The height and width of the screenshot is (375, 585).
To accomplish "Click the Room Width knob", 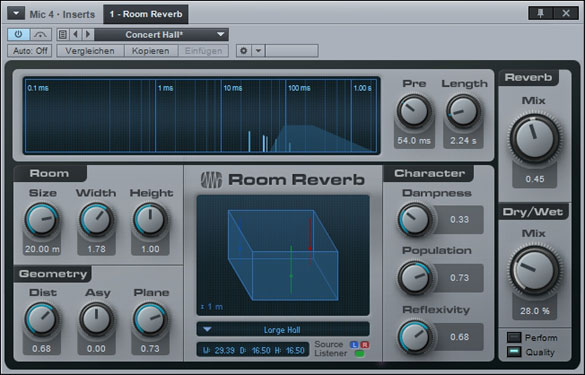I will [96, 220].
